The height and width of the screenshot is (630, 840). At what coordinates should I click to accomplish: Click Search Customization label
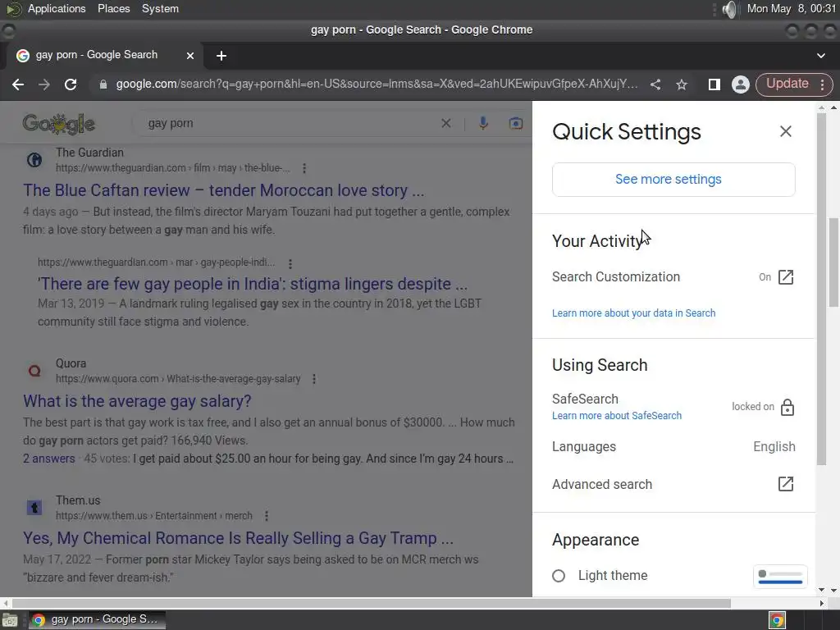click(615, 277)
